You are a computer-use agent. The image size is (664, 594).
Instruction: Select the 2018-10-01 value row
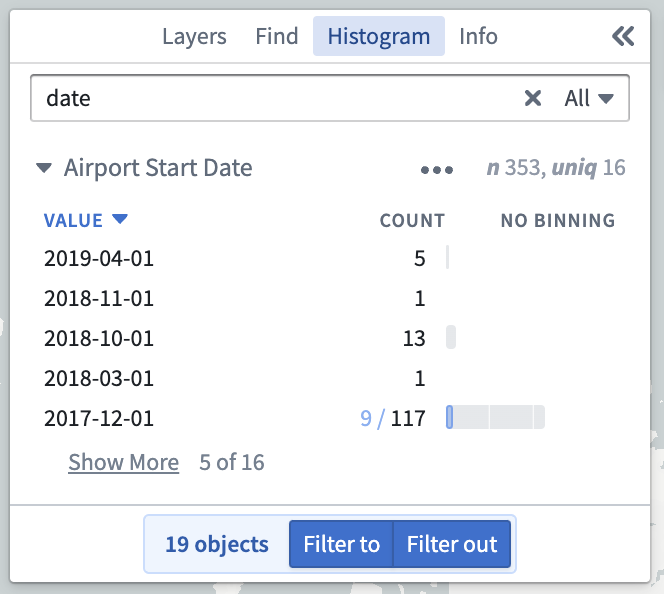click(330, 338)
